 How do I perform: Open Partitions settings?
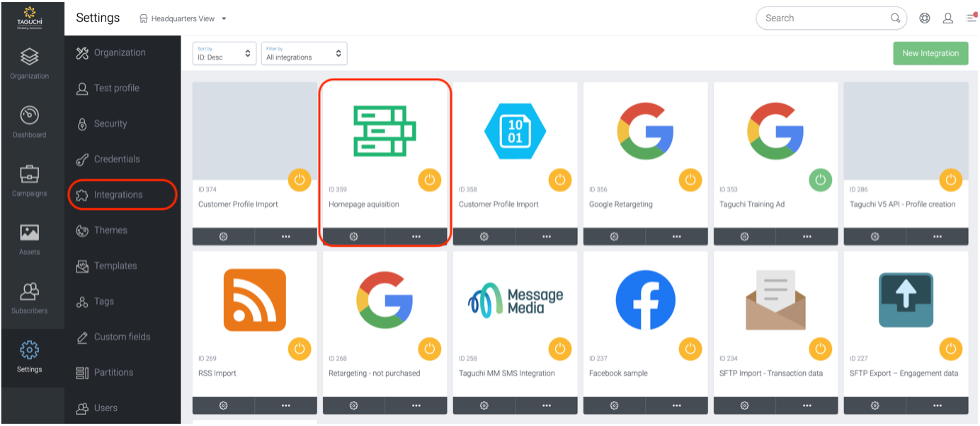point(104,372)
